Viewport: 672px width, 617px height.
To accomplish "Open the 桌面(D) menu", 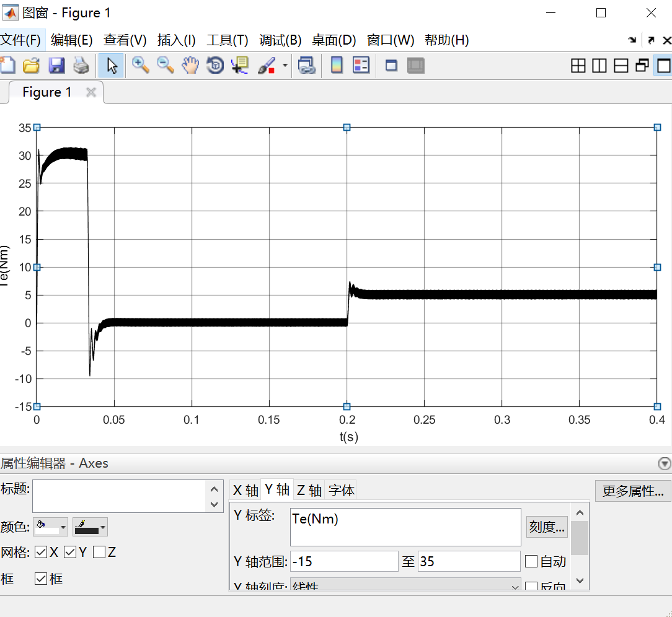I will pyautogui.click(x=334, y=40).
